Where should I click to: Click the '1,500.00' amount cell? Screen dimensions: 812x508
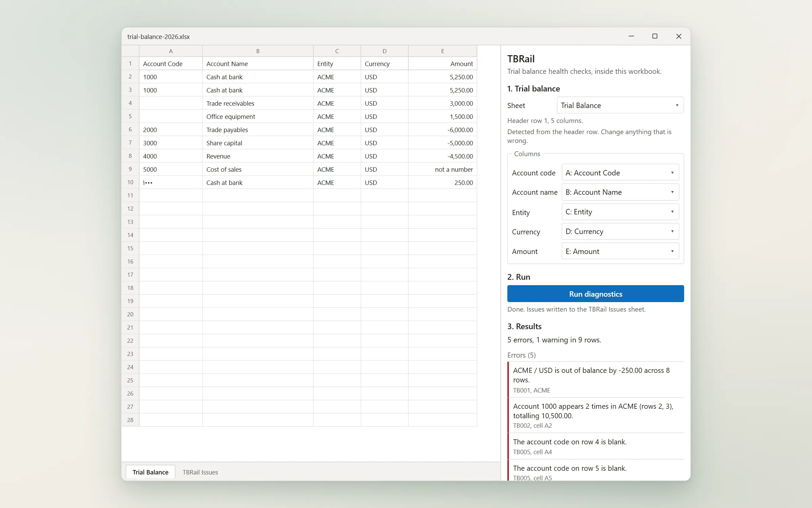443,117
